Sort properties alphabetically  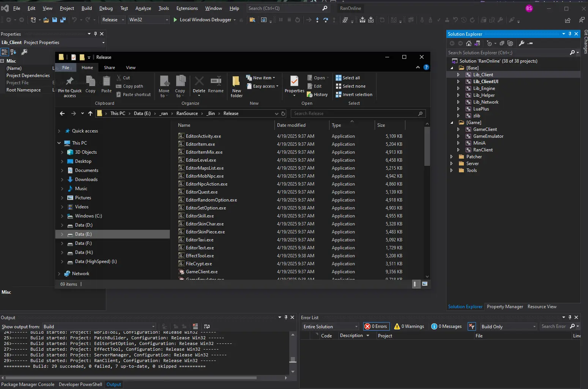(13, 52)
